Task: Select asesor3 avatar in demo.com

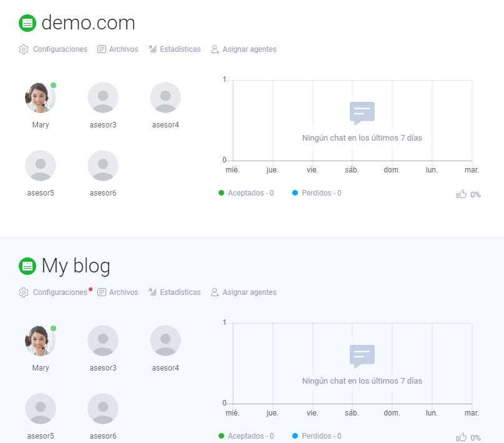Action: click(x=103, y=97)
